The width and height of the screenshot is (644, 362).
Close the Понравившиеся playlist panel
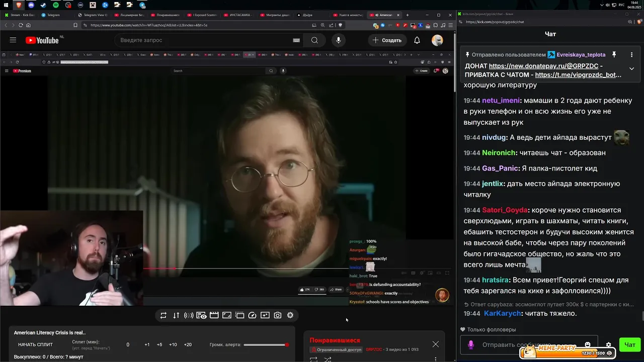[x=436, y=344]
